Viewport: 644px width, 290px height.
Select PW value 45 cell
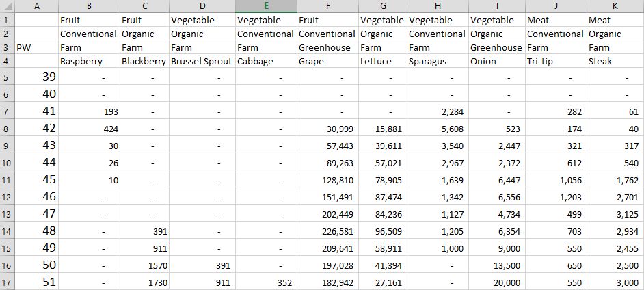click(36, 179)
